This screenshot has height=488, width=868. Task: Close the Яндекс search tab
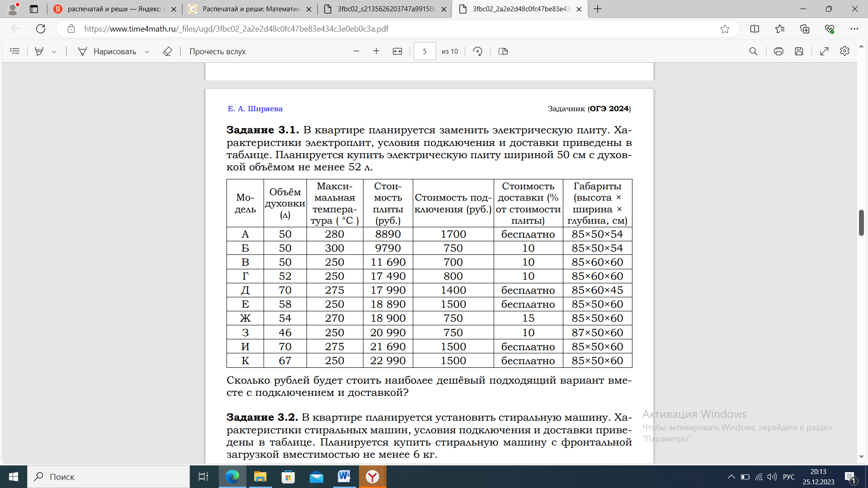[174, 9]
